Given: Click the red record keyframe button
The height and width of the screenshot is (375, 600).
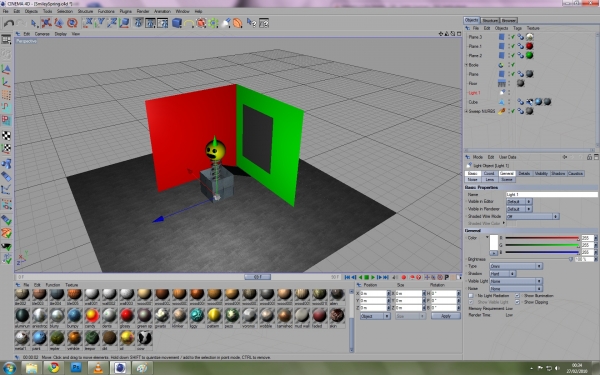Looking at the screenshot, I should click(403, 277).
